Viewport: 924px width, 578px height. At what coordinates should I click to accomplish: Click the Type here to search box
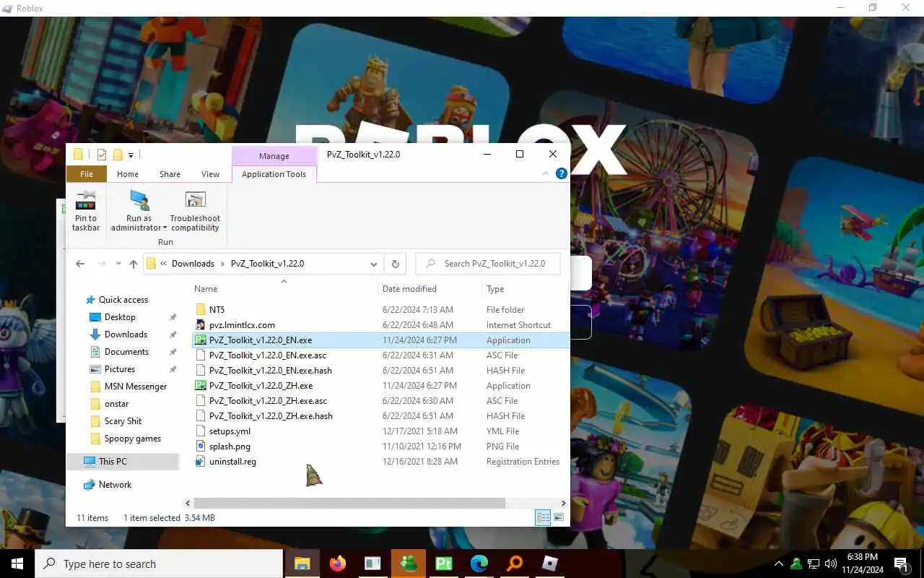(159, 564)
